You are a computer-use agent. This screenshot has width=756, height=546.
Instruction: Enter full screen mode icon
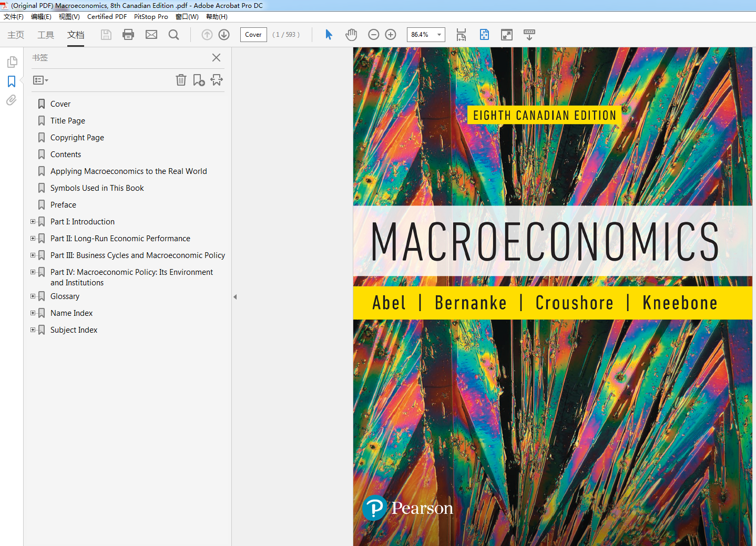click(x=507, y=35)
